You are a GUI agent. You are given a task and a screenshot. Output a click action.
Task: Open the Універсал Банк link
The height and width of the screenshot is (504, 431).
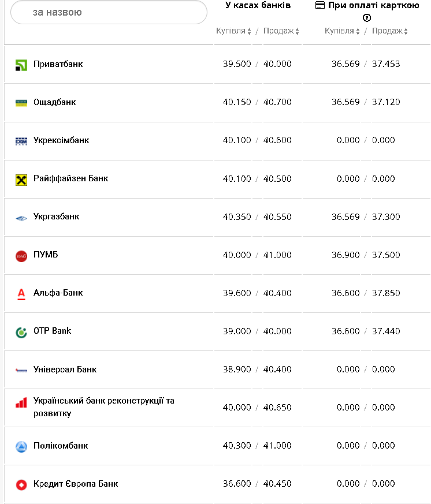[65, 369]
